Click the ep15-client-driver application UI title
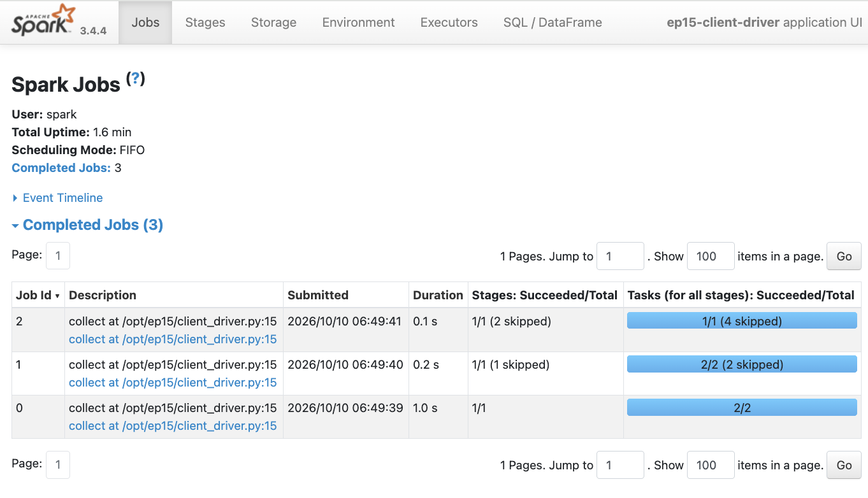This screenshot has width=868, height=498. pyautogui.click(x=764, y=22)
